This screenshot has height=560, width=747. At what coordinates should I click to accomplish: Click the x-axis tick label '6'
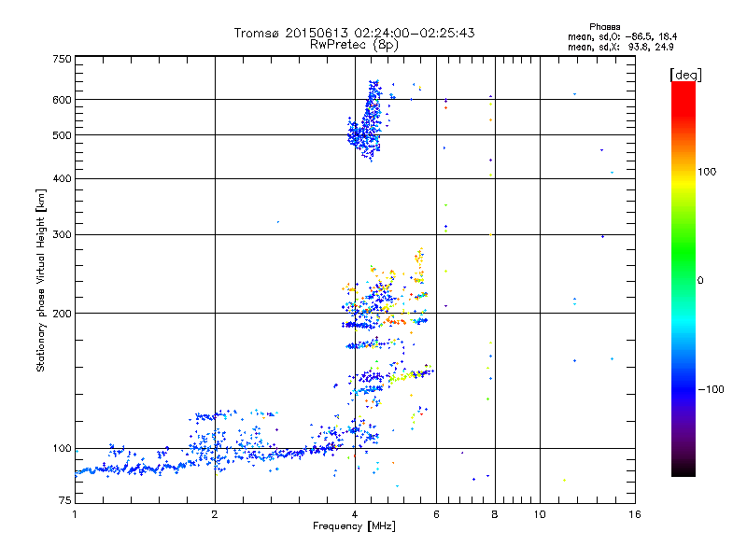(436, 514)
